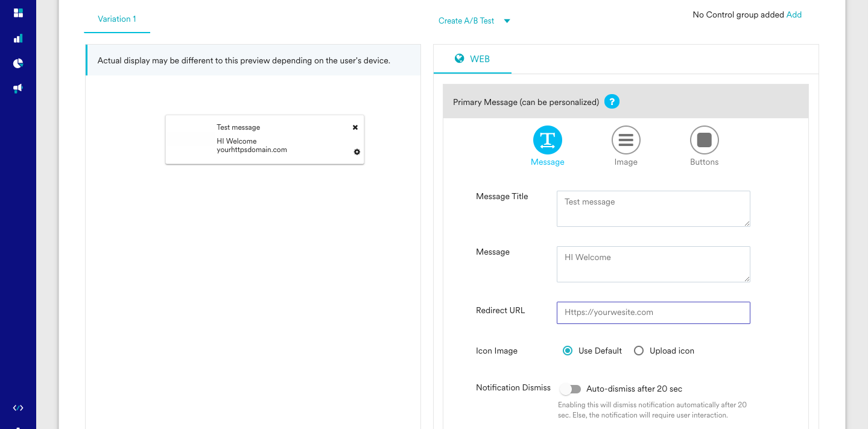Open the code integration icon at sidebar bottom
This screenshot has width=868, height=429.
(17, 407)
